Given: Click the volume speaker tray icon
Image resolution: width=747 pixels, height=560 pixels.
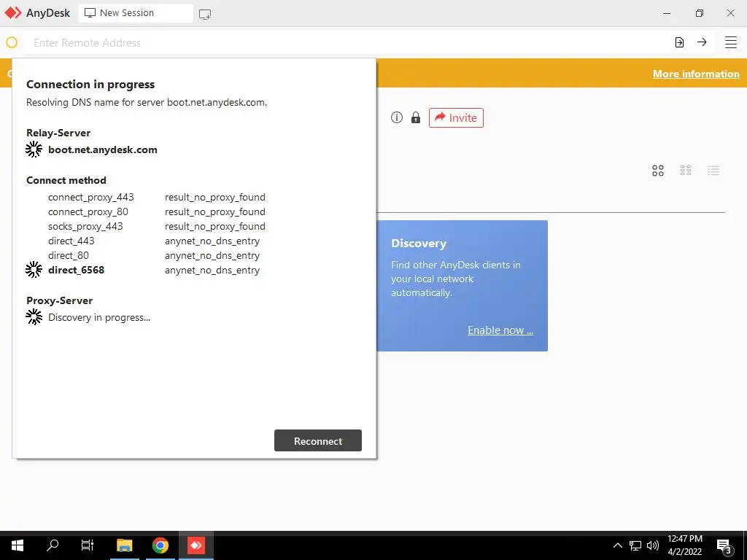Looking at the screenshot, I should [653, 545].
